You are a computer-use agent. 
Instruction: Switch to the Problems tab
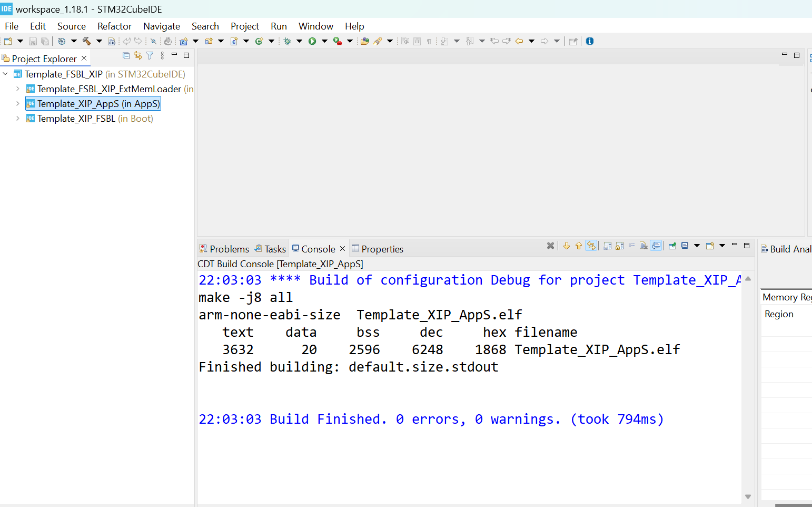[x=224, y=249]
